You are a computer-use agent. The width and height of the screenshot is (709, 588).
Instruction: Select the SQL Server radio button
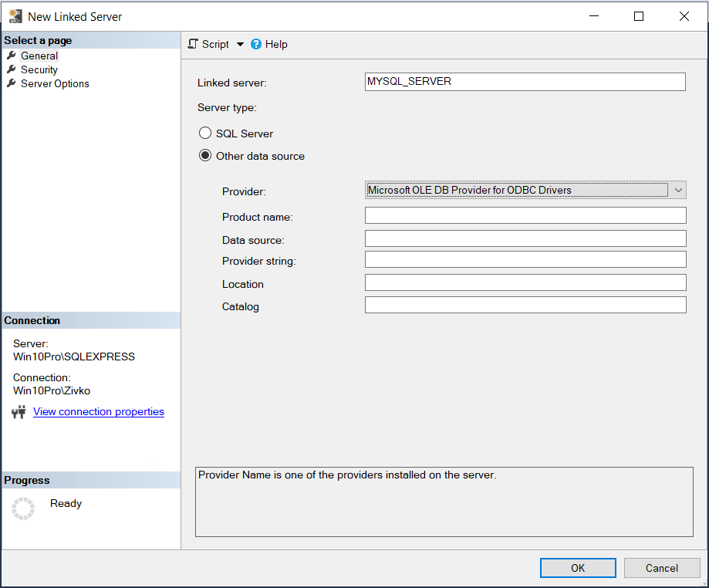click(205, 133)
